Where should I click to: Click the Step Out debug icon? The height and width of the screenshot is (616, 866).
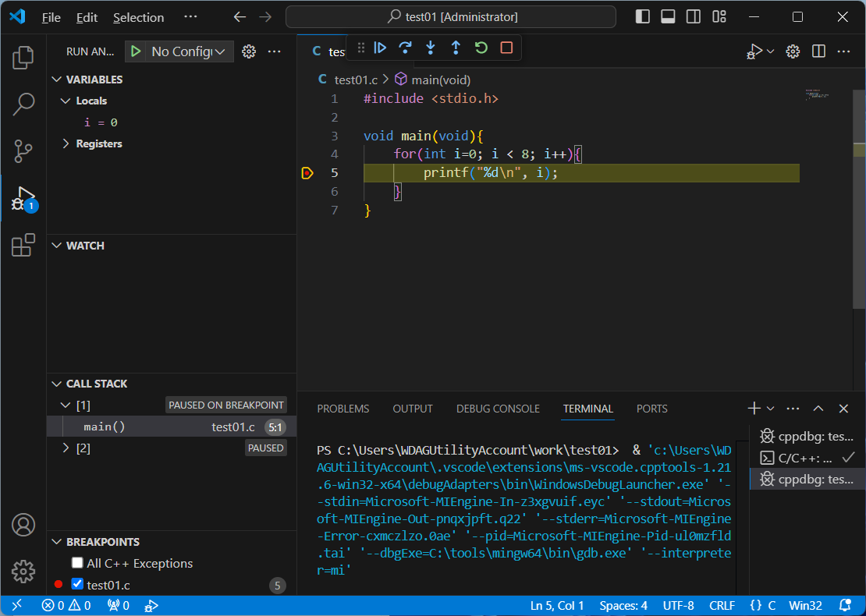point(456,48)
